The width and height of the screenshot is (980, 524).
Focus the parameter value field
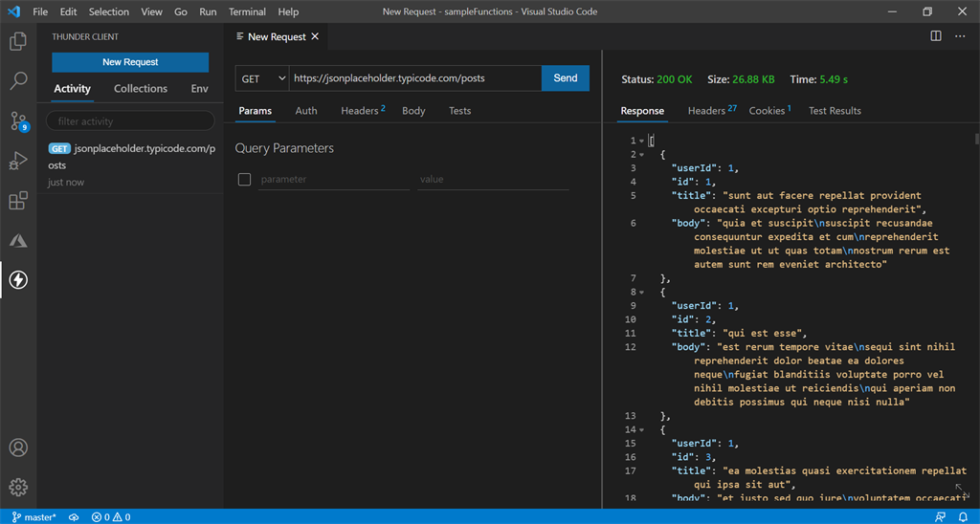[x=493, y=179]
